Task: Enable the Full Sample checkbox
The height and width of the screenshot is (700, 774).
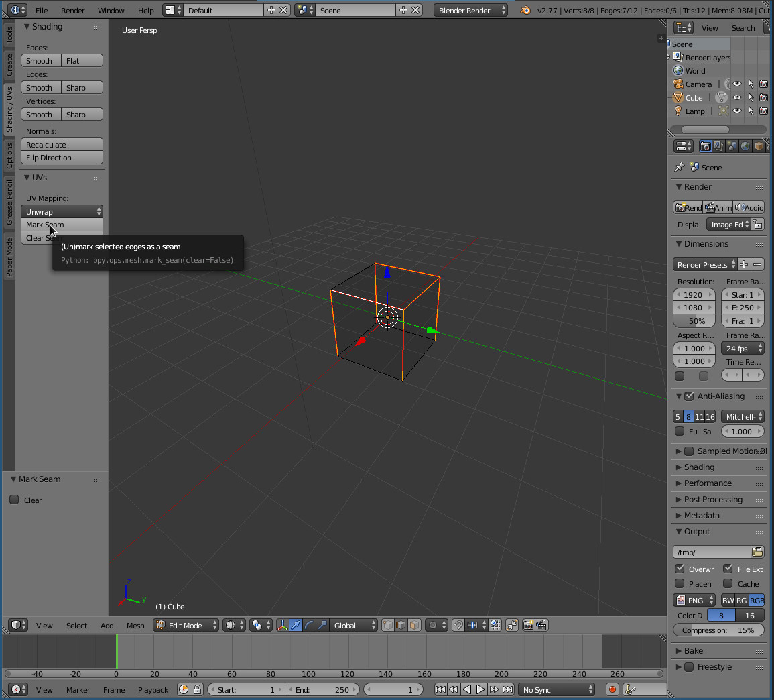Action: [680, 431]
